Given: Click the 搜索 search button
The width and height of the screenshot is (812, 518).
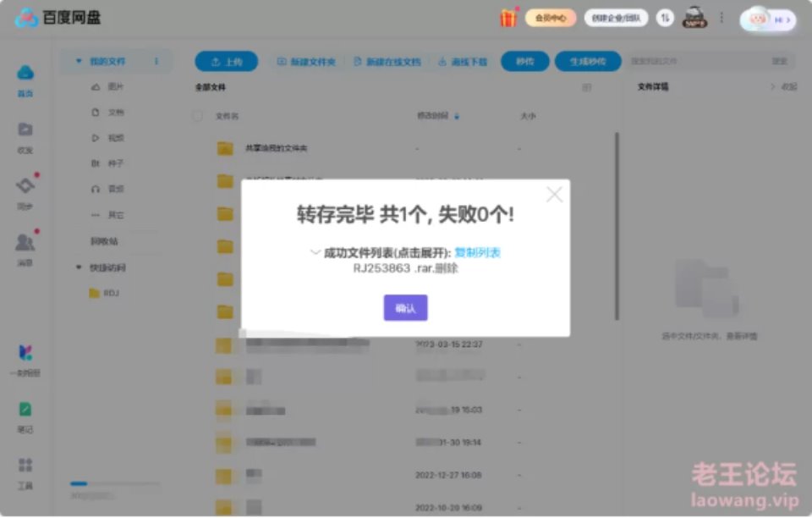Looking at the screenshot, I should point(779,61).
